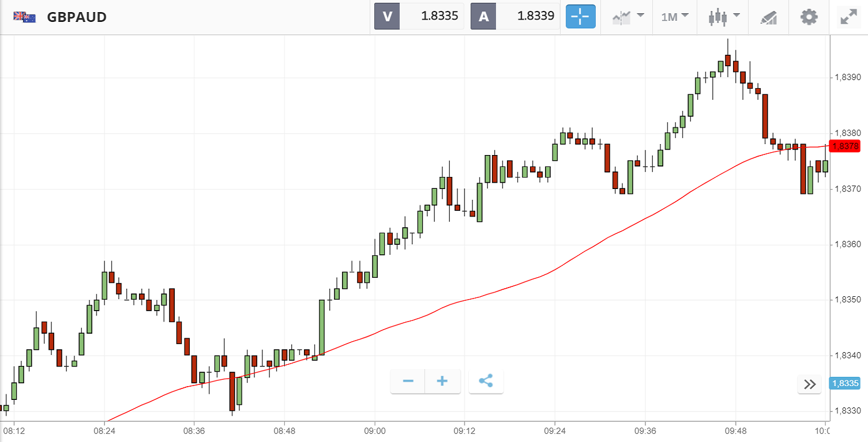Zoom in with the plus button

442,381
